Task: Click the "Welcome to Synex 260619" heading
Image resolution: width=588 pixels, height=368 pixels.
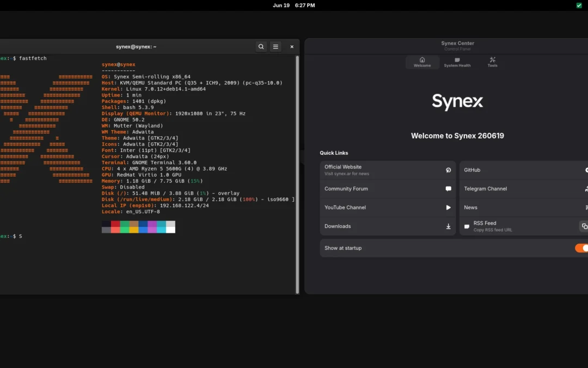Action: [x=457, y=136]
